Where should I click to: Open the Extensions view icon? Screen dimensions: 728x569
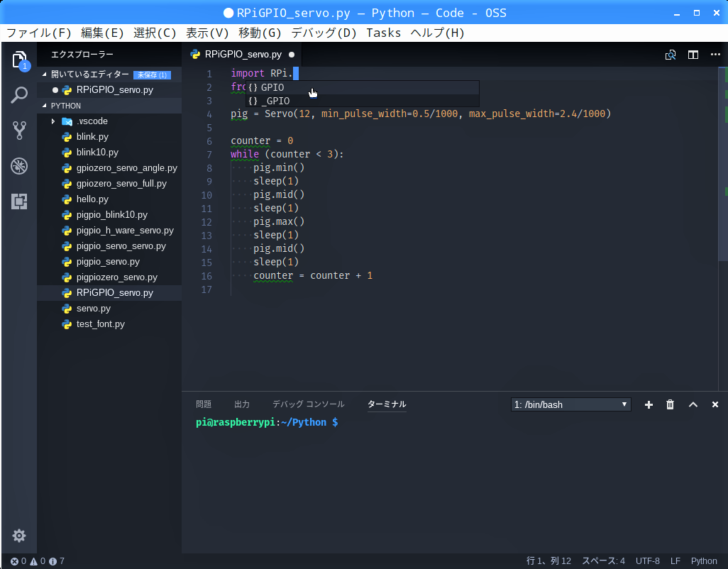pos(19,201)
